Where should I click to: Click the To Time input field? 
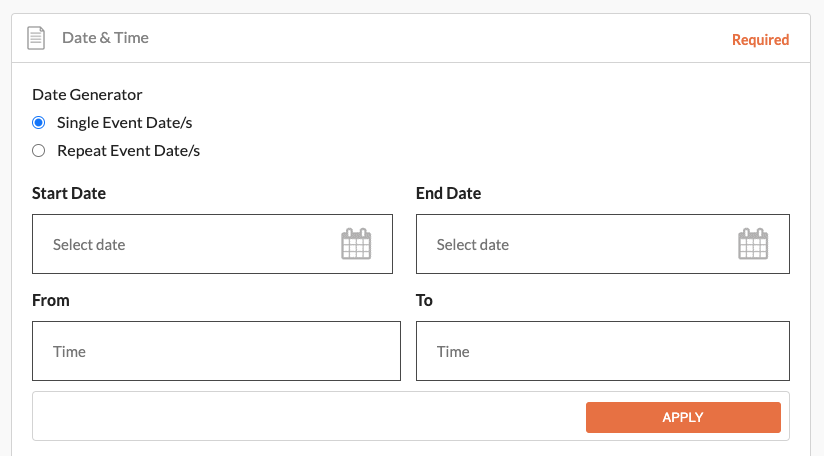point(603,351)
